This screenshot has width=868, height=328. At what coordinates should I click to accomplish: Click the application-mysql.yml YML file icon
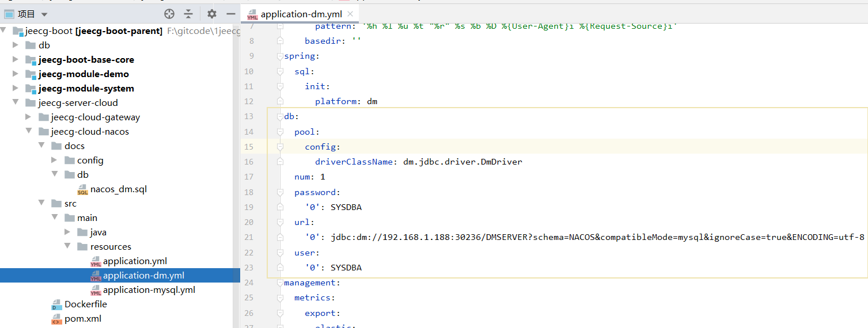pyautogui.click(x=96, y=290)
